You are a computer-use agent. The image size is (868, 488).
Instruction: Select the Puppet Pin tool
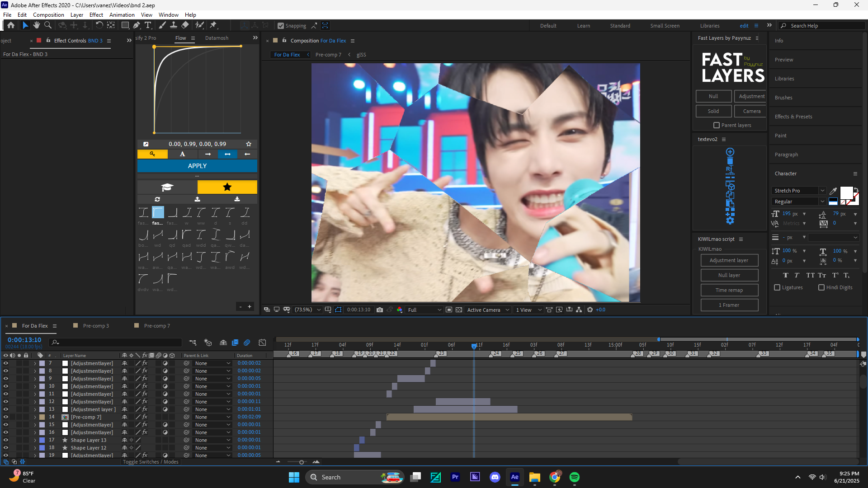coord(213,25)
